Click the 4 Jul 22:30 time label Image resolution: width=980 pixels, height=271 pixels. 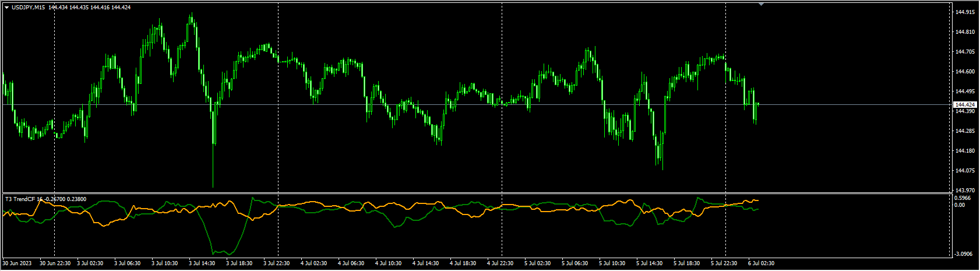coord(500,263)
